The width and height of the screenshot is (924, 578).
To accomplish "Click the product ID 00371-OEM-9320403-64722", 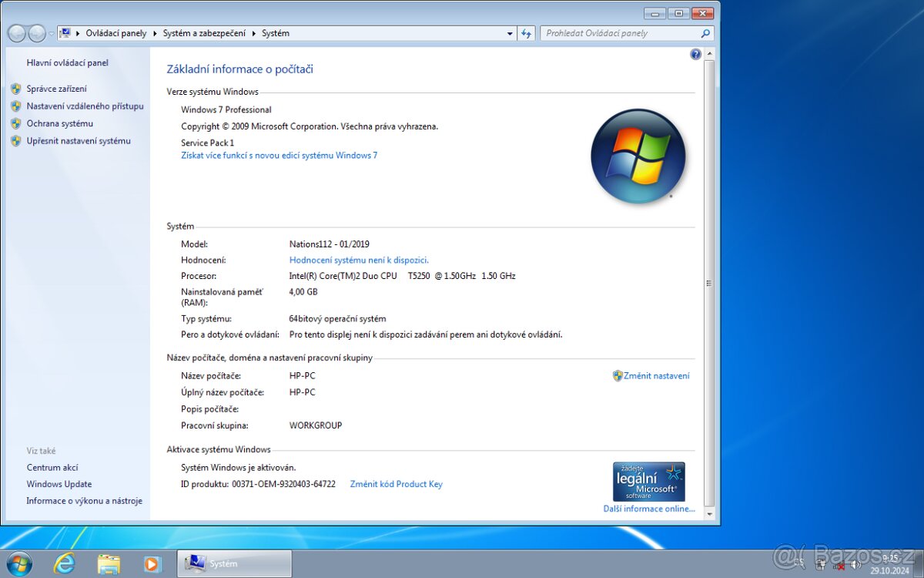I will pyautogui.click(x=283, y=484).
